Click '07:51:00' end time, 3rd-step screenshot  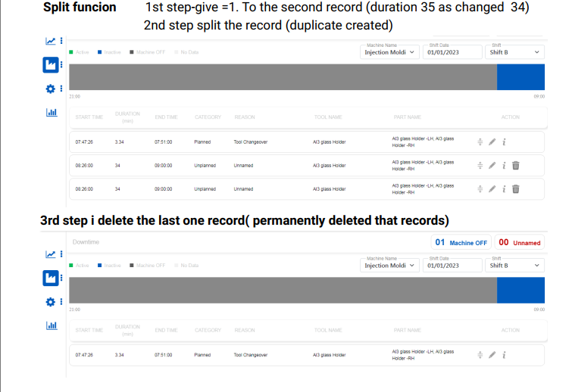[x=164, y=355]
